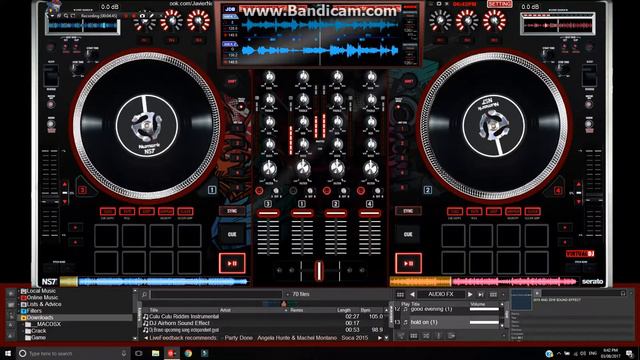Image resolution: width=640 pixels, height=360 pixels.
Task: Select deck 1 on left platter
Action: [212, 190]
